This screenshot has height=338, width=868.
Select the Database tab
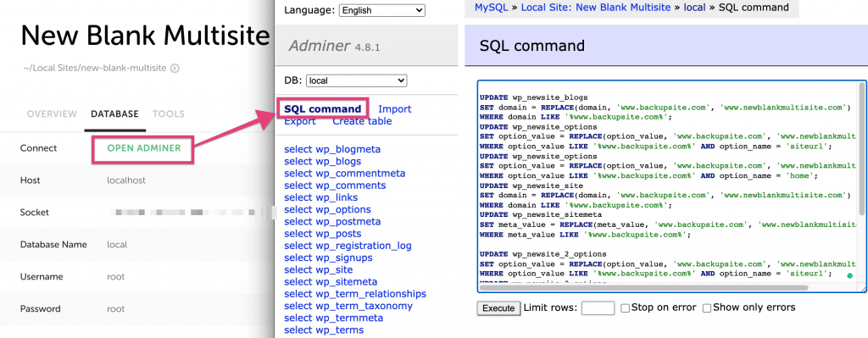pos(114,114)
